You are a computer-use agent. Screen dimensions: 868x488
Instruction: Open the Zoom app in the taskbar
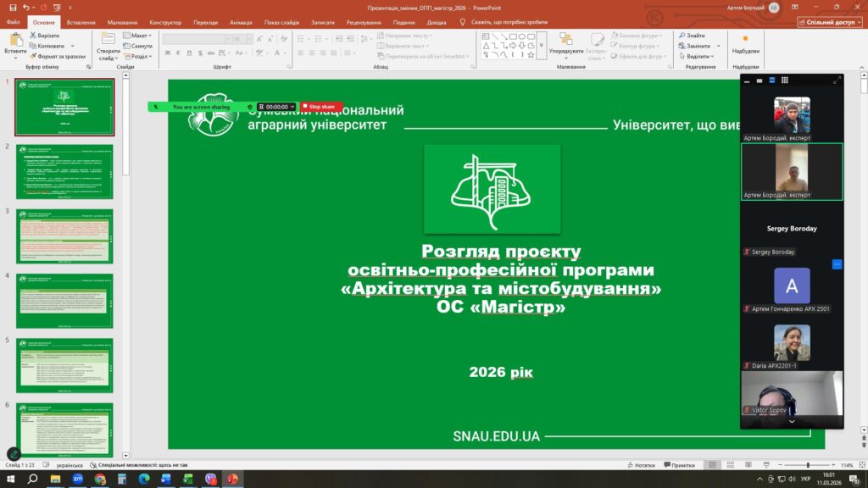tap(77, 479)
